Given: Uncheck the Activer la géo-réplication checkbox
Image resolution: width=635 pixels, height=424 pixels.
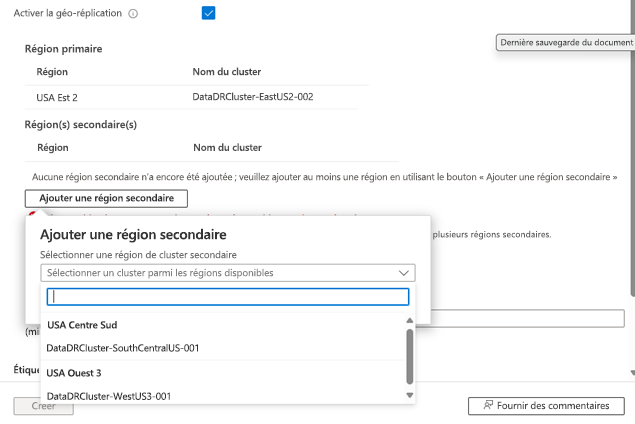Looking at the screenshot, I should [x=208, y=13].
